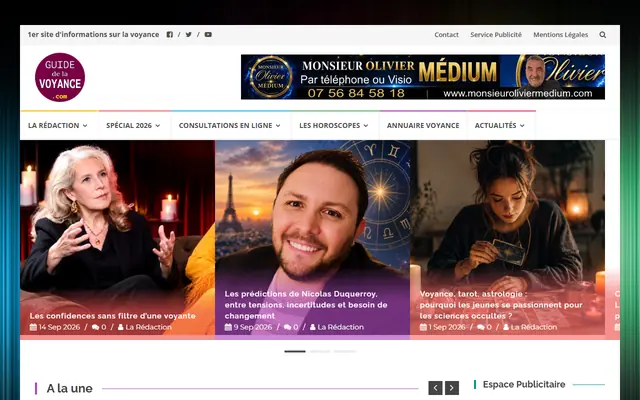Expand the Consultations en ligne menu
640x400 pixels.
pyautogui.click(x=229, y=125)
